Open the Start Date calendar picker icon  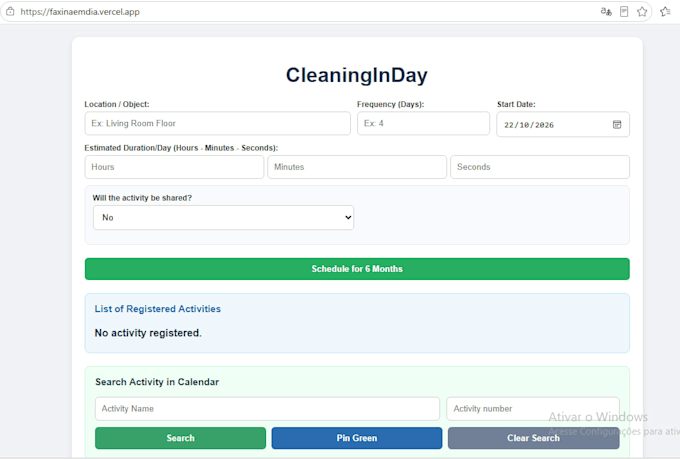[x=617, y=125]
